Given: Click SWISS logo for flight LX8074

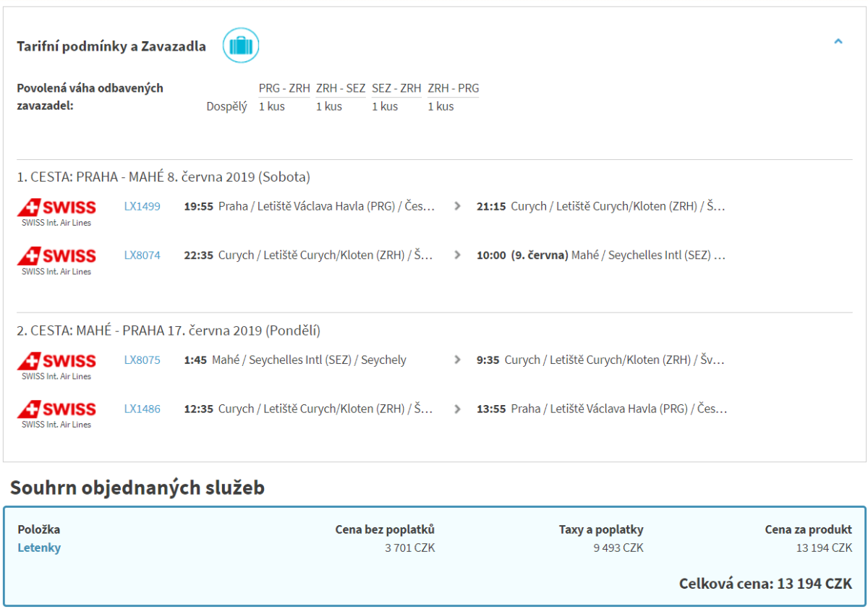Looking at the screenshot, I should 56,260.
